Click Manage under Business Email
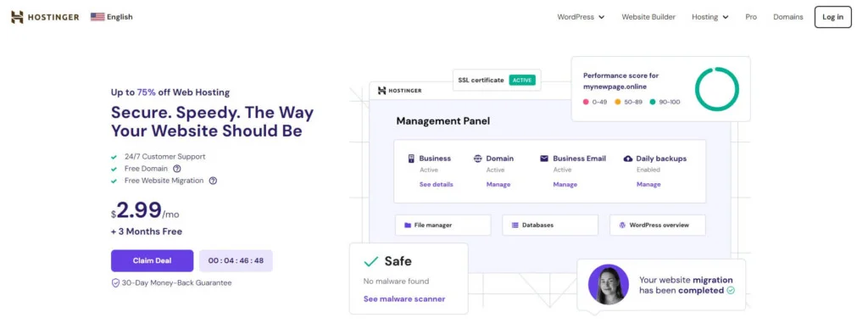The width and height of the screenshot is (868, 329). point(565,185)
